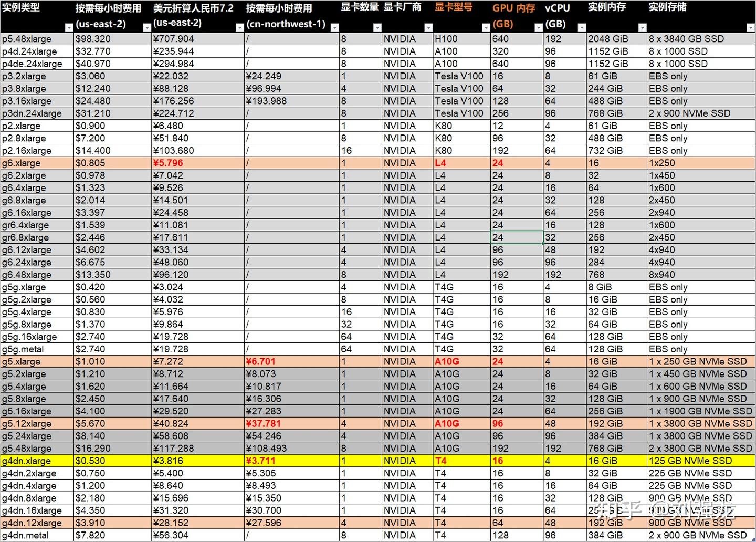Click the $40.970 price cell
The height and width of the screenshot is (542, 756).
coord(113,64)
